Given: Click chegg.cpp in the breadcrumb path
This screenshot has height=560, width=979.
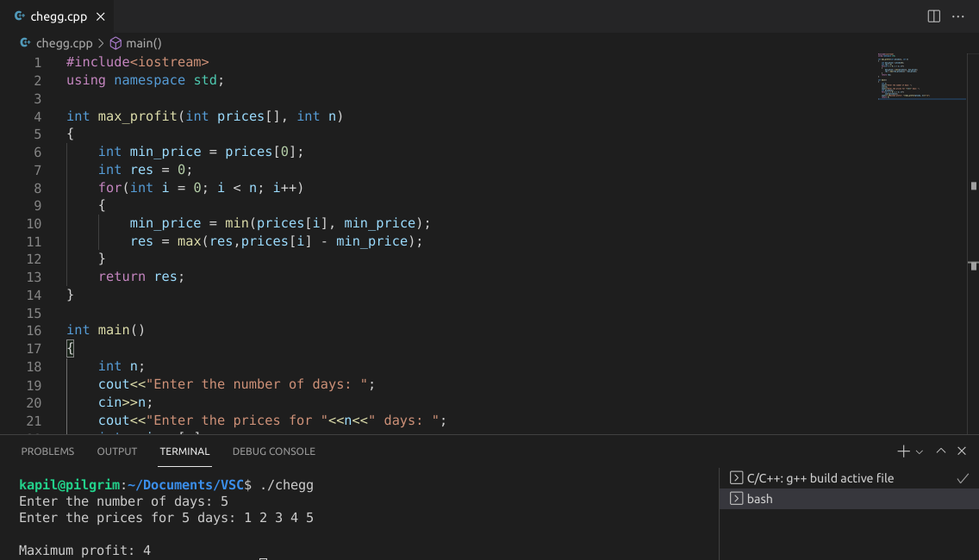Looking at the screenshot, I should (x=65, y=43).
